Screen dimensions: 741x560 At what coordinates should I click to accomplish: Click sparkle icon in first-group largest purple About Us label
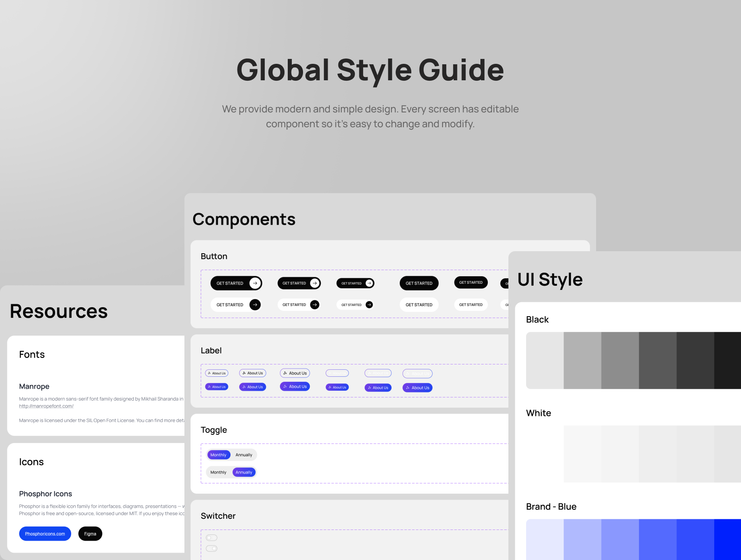[285, 387]
